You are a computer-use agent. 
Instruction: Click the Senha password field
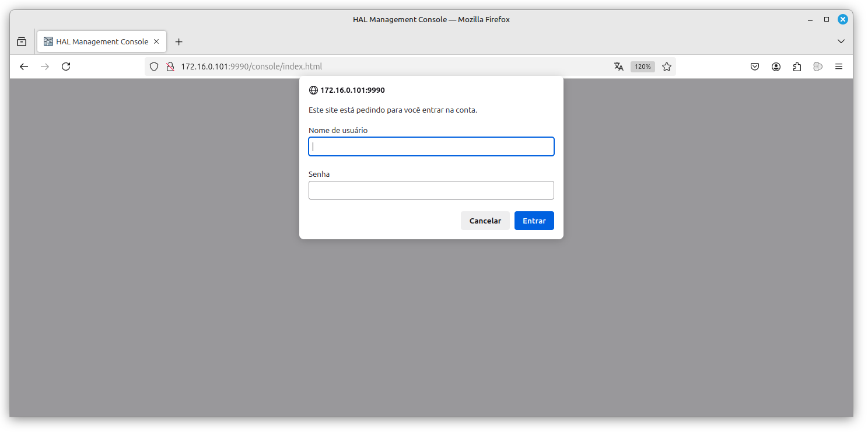pos(431,190)
